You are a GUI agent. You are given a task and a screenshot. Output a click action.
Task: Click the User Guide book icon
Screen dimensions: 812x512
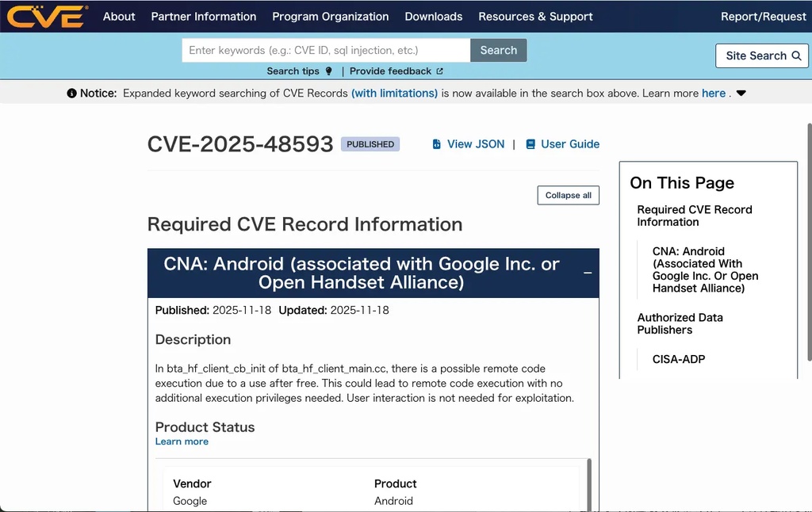(530, 144)
